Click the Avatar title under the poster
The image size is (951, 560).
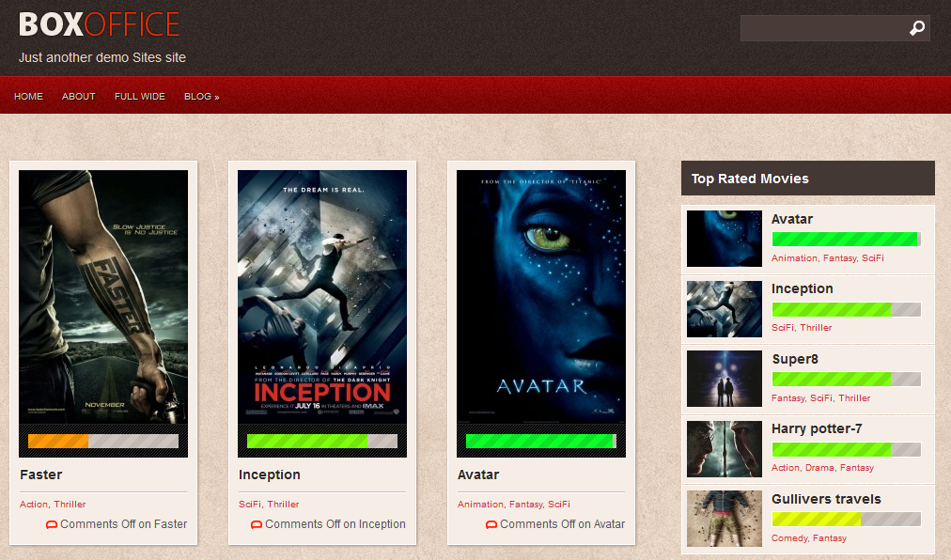(x=478, y=474)
